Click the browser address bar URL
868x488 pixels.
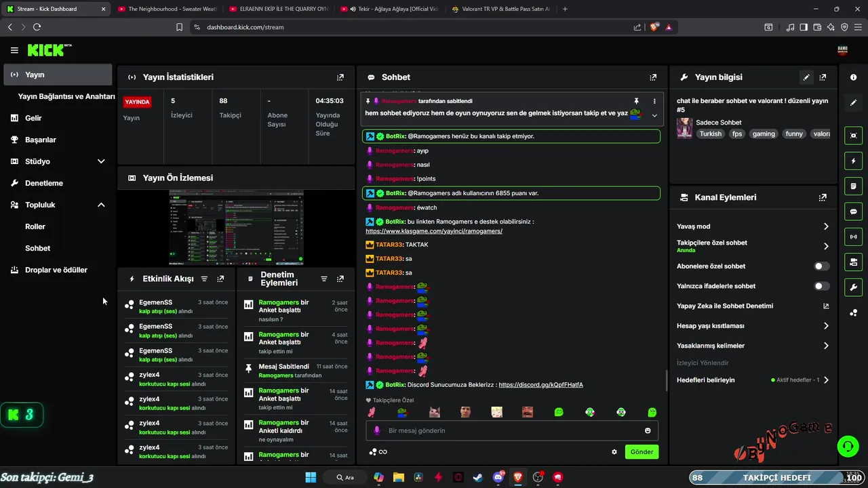point(245,27)
